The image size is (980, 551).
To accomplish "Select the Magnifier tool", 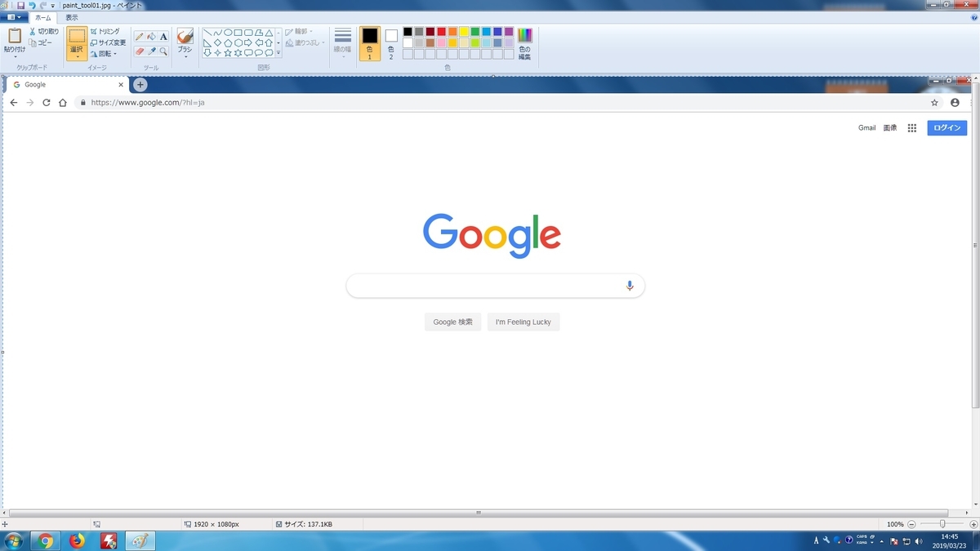I will tap(164, 51).
